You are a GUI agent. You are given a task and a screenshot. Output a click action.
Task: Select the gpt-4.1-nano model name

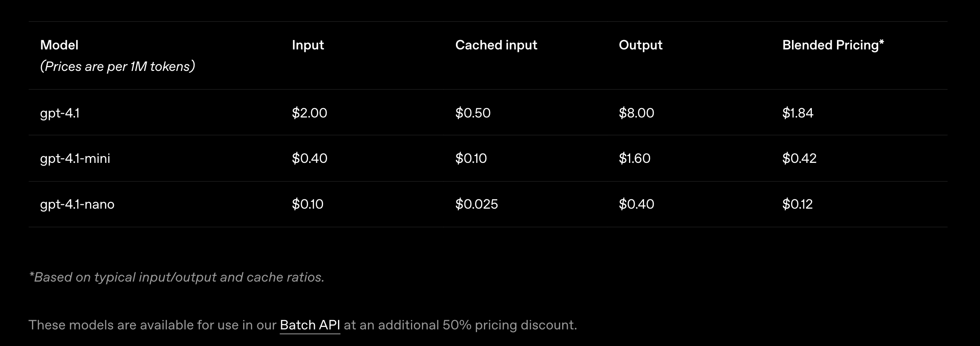(77, 204)
